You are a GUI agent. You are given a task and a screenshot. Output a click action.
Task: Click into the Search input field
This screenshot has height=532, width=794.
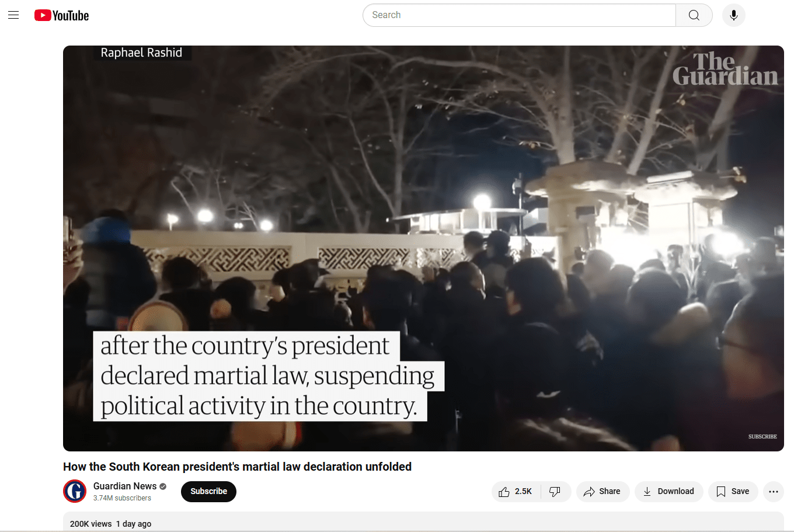[519, 15]
